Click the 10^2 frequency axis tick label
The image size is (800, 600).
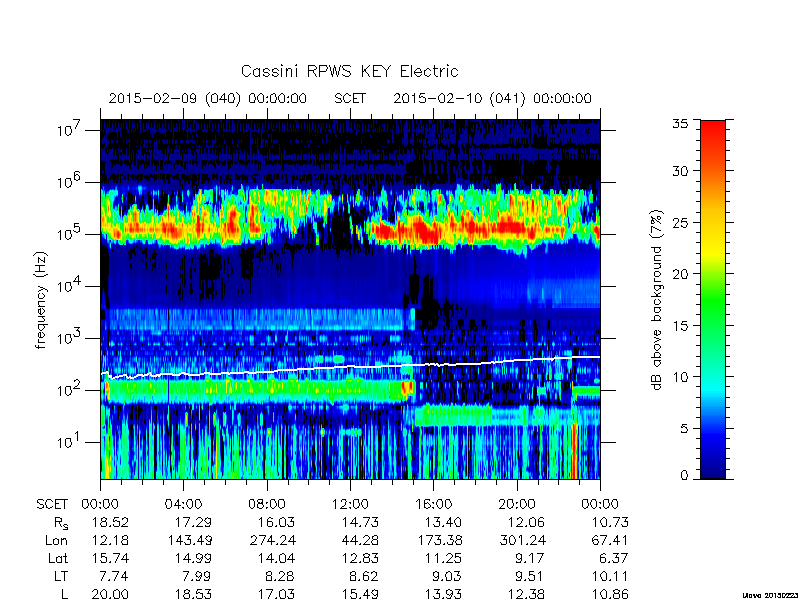pos(68,389)
